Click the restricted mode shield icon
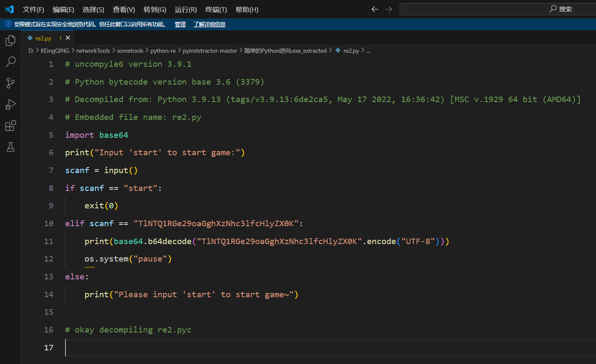Image resolution: width=596 pixels, height=364 pixels. pyautogui.click(x=8, y=24)
